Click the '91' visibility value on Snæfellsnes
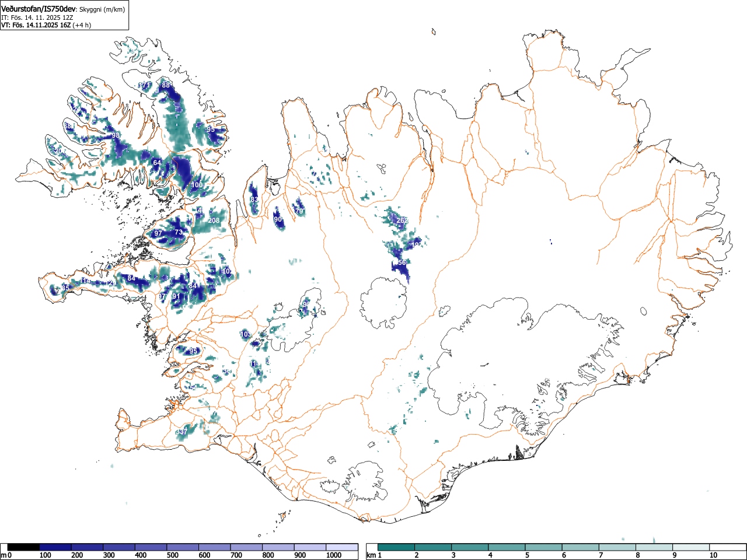This screenshot has height=560, width=747. click(x=176, y=296)
